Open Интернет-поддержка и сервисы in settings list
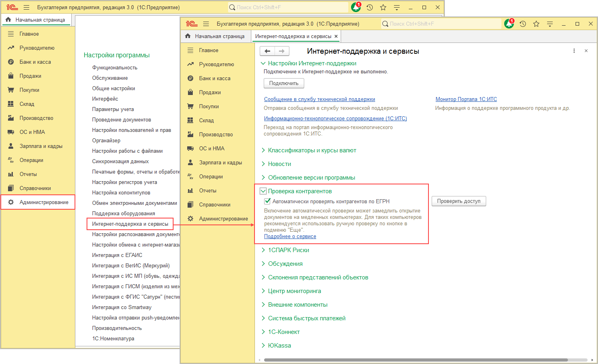The width and height of the screenshot is (598, 364). [x=130, y=224]
